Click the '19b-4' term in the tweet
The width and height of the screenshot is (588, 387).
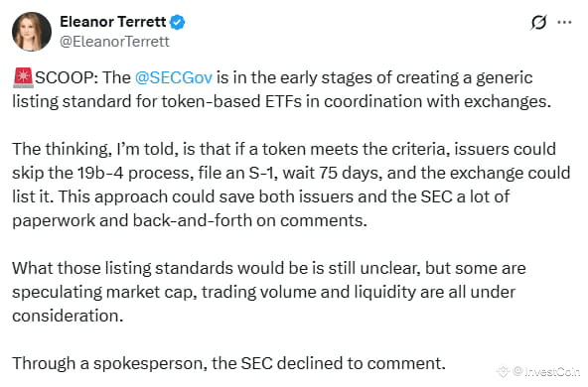click(100, 173)
